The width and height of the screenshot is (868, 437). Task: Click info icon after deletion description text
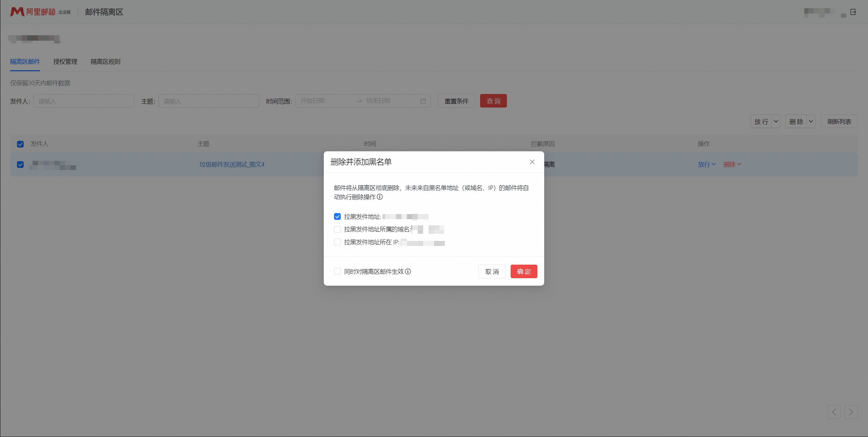coord(380,197)
